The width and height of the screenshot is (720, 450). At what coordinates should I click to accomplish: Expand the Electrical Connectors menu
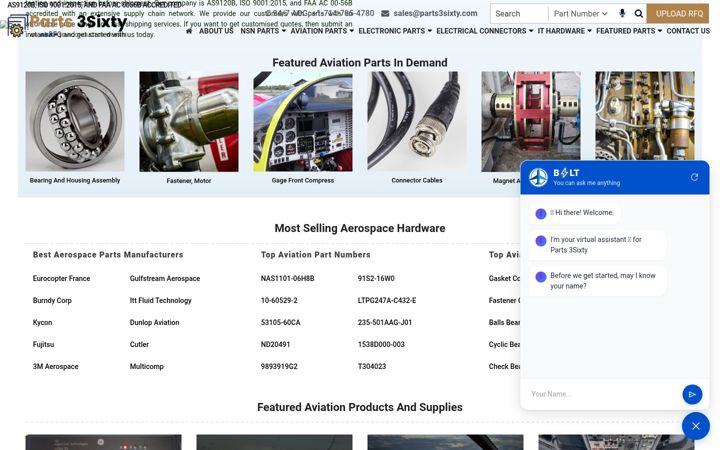484,31
